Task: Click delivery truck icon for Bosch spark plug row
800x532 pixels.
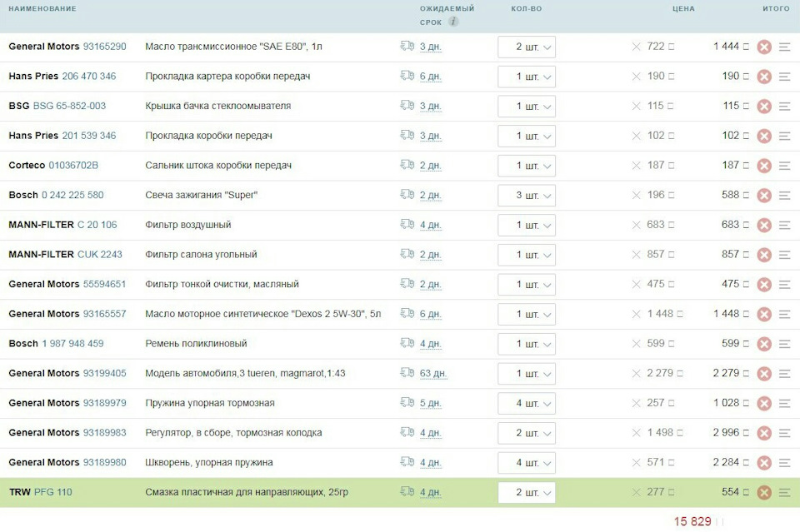Action: [x=407, y=194]
